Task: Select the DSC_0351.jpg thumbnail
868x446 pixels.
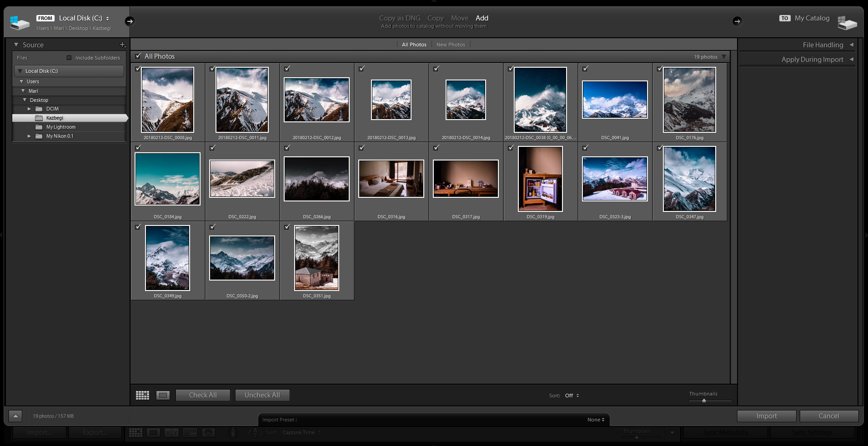Action: tap(316, 258)
